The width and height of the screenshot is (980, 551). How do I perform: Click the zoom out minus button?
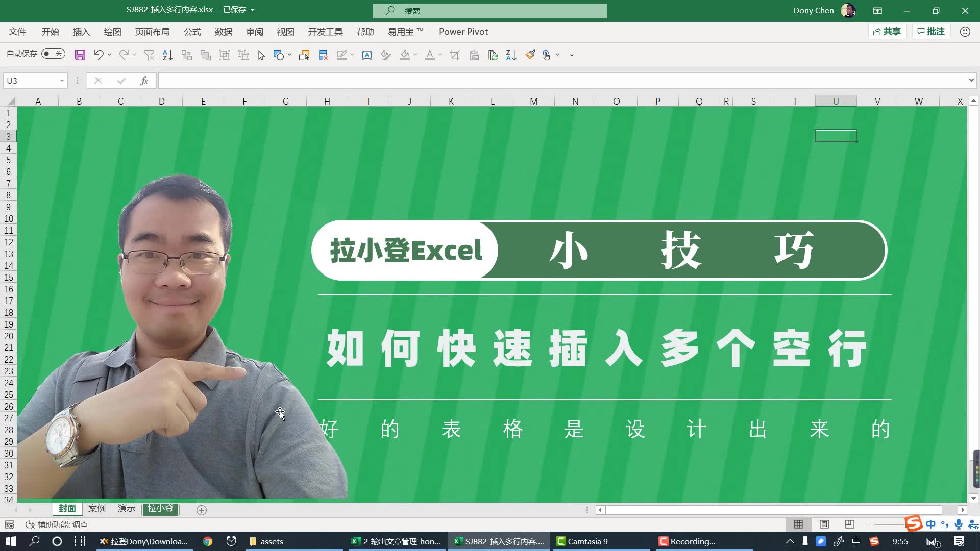868,524
